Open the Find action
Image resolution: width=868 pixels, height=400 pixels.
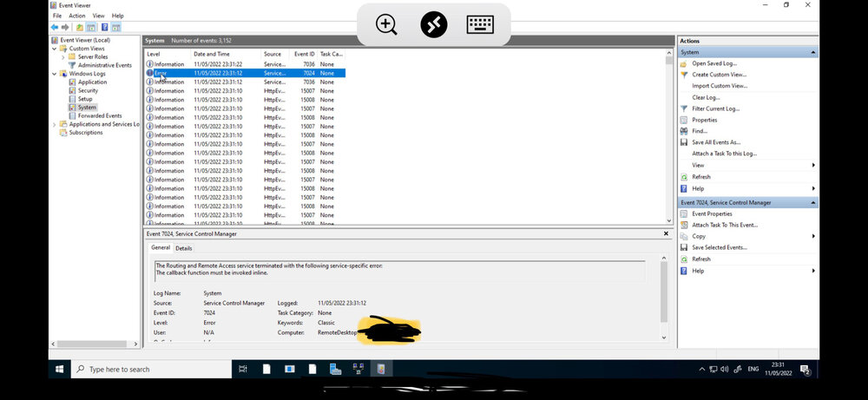coord(700,131)
